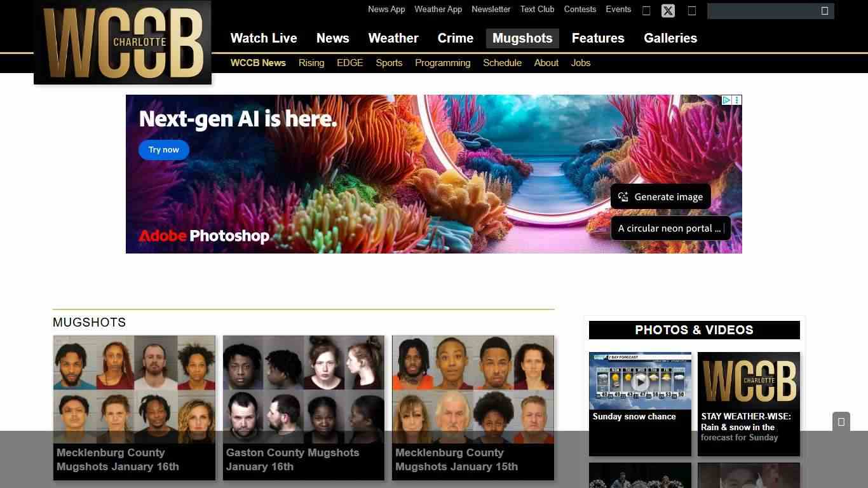This screenshot has width=868, height=488.
Task: Close the bottom banner overlay tab
Action: pyautogui.click(x=841, y=422)
